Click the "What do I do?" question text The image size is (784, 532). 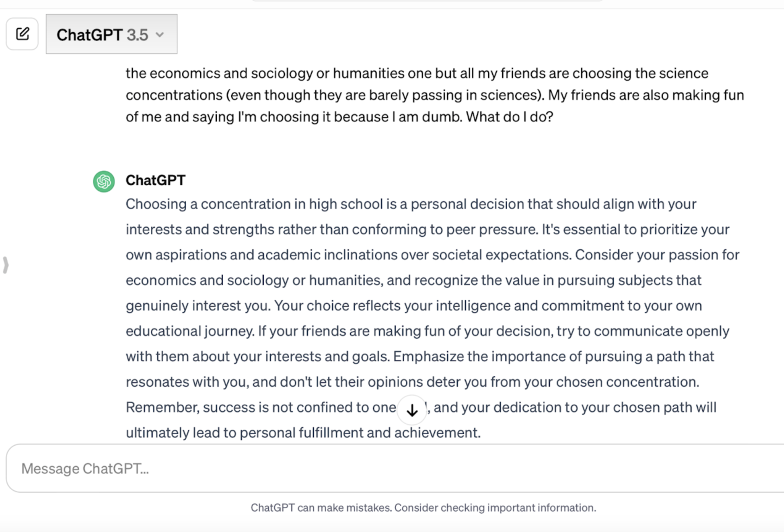(509, 117)
